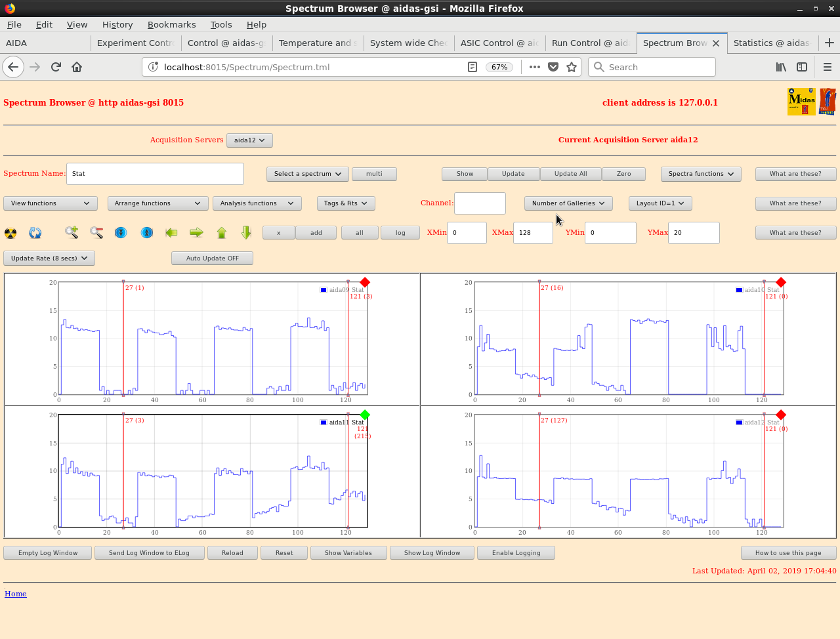Follow the Home link

click(16, 594)
